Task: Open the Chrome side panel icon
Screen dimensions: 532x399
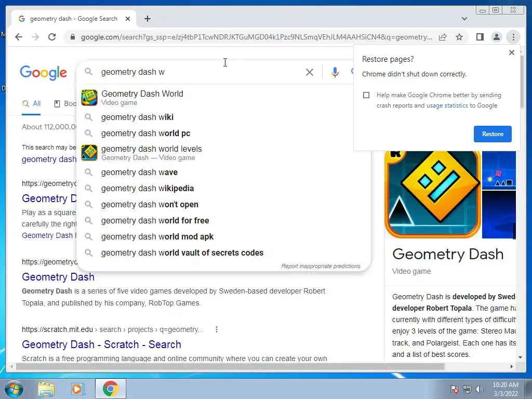Action: pos(480,37)
